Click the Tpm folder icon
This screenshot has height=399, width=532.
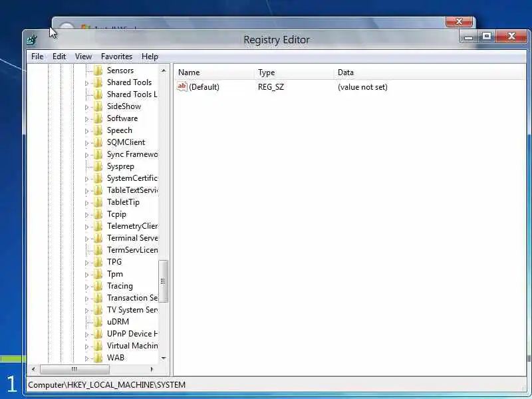pos(98,274)
